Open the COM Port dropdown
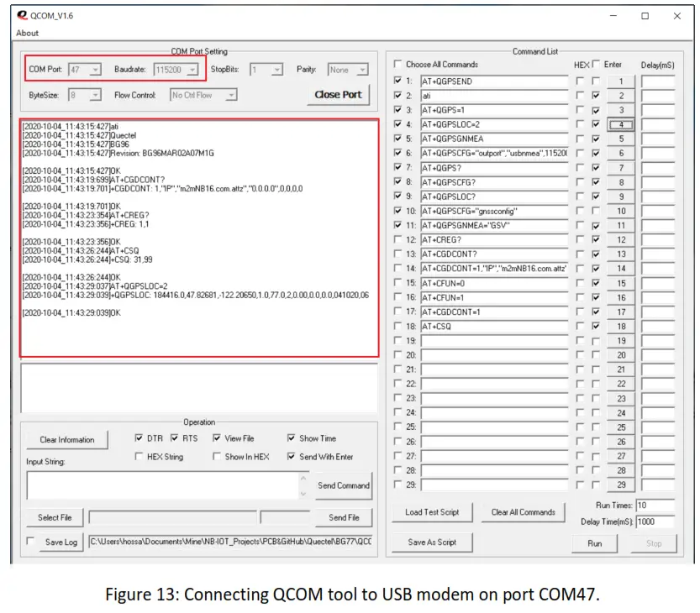This screenshot has width=700, height=613. point(96,68)
